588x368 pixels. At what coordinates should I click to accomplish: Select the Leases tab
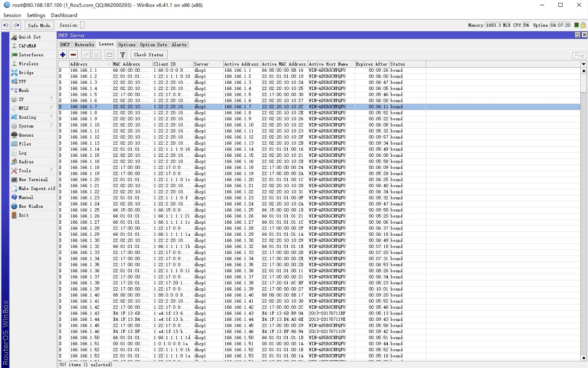[x=106, y=44]
